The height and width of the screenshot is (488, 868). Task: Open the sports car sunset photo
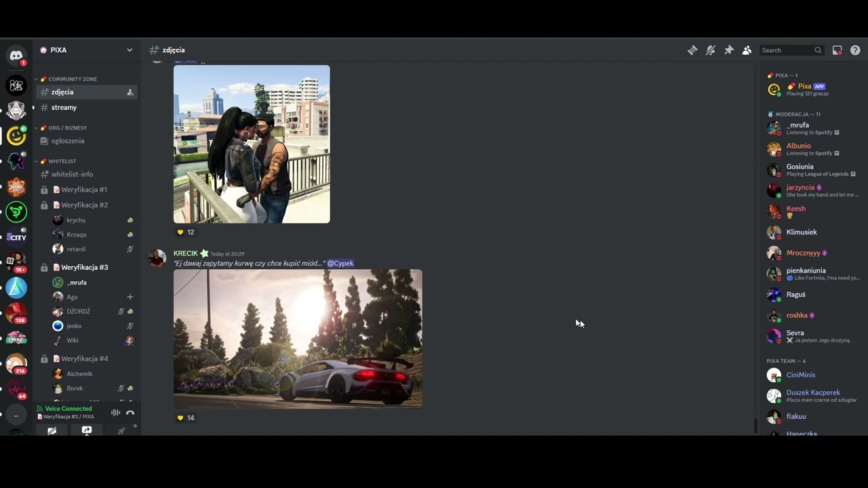pyautogui.click(x=298, y=339)
